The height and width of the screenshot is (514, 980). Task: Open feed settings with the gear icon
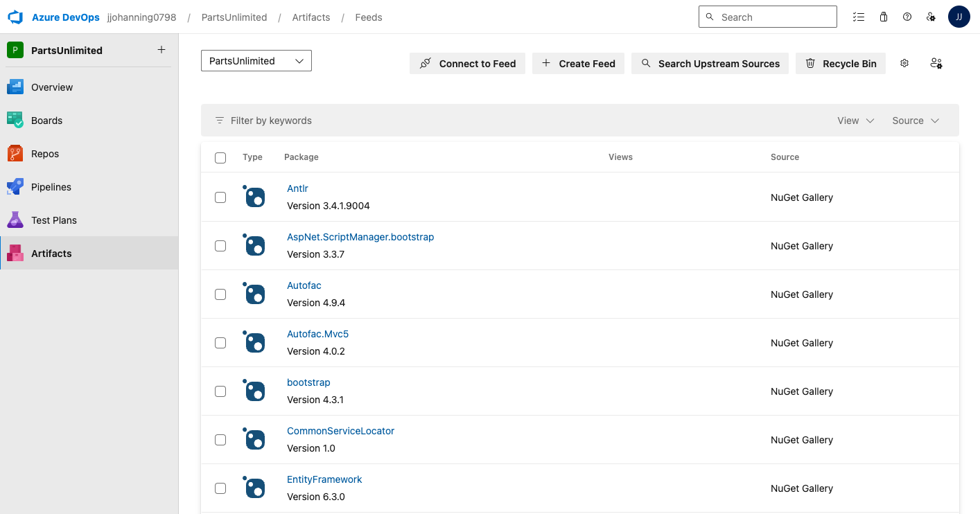point(904,63)
